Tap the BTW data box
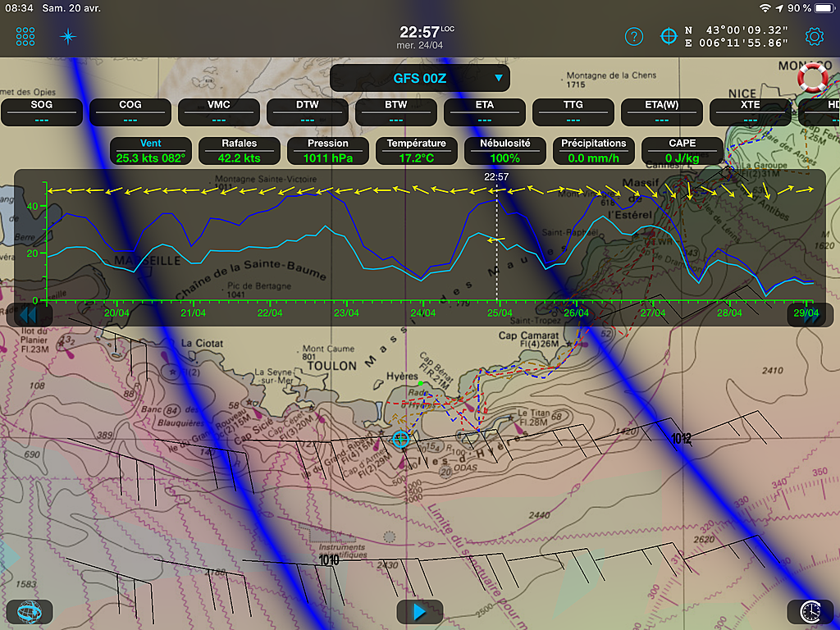Image resolution: width=840 pixels, height=630 pixels. point(396,112)
